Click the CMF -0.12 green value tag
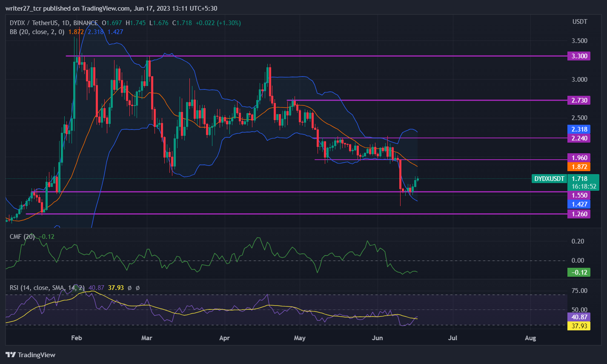This screenshot has width=607, height=364. click(579, 272)
